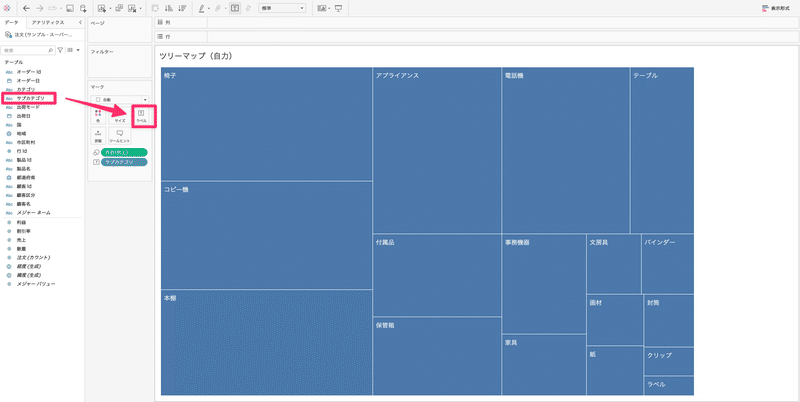Click the 注文 data source entry
This screenshot has width=800, height=402.
pyautogui.click(x=39, y=34)
